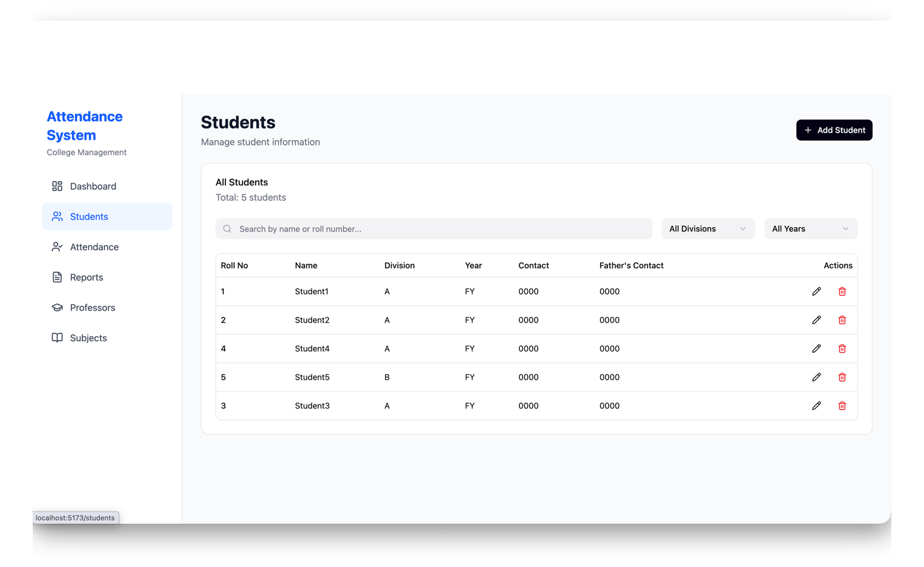The width and height of the screenshot is (924, 567).
Task: Click the Attendance System title link
Action: [x=84, y=126]
